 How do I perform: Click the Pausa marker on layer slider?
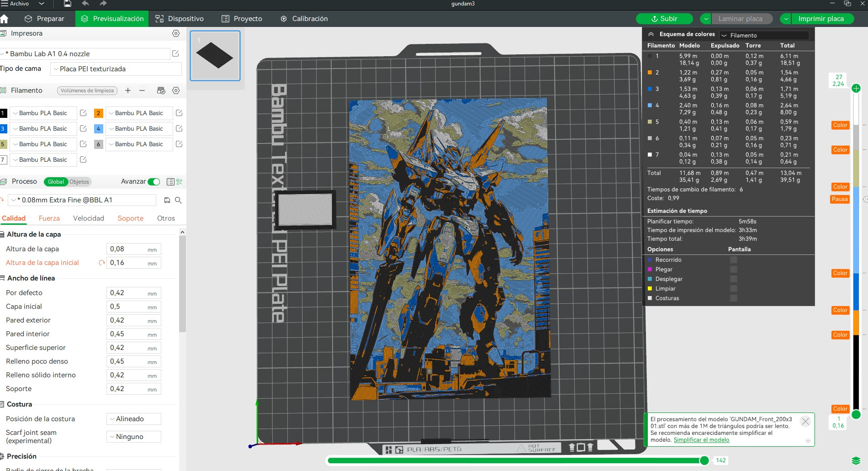coord(840,199)
